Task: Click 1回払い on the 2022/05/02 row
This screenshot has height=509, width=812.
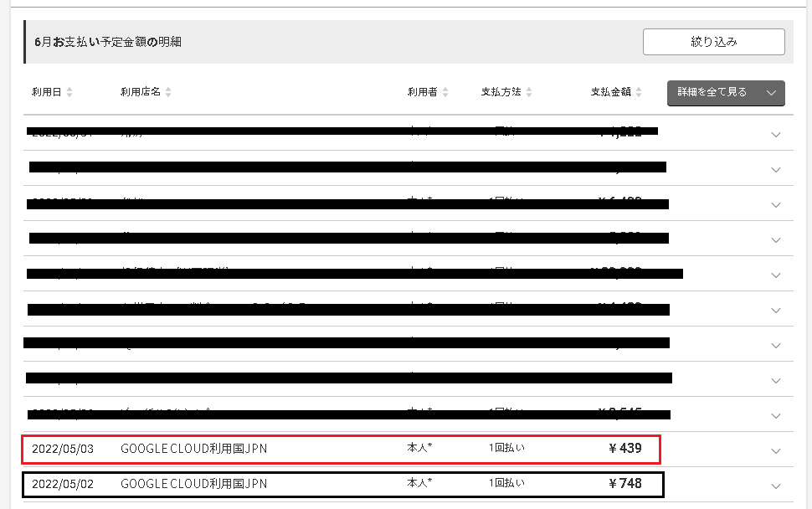Action: (x=506, y=484)
